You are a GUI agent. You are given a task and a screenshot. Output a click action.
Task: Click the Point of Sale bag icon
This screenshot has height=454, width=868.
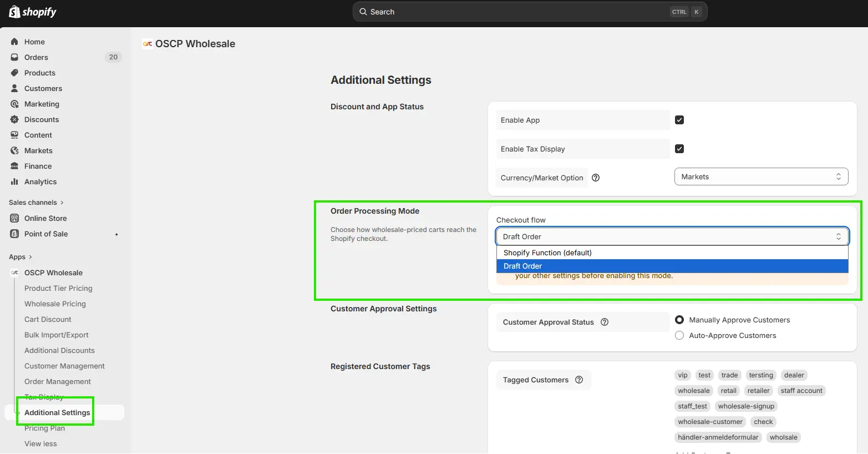click(14, 234)
